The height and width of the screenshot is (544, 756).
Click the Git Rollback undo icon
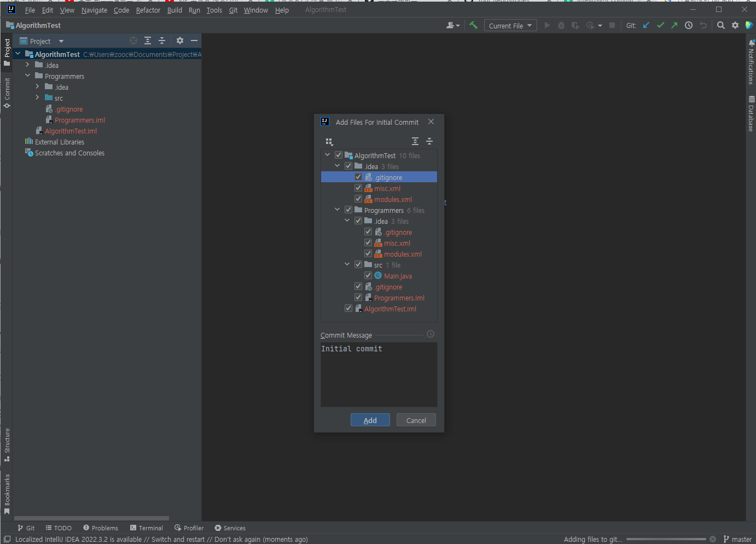(x=703, y=25)
